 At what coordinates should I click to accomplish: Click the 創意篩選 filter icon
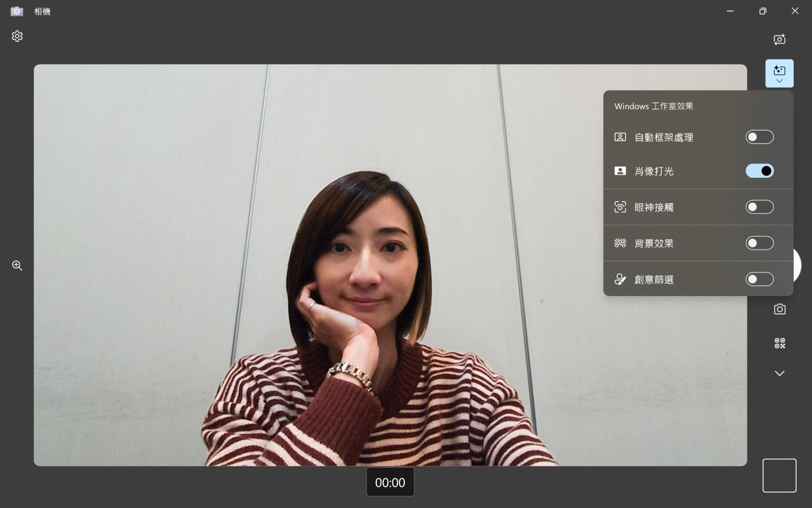(x=620, y=279)
